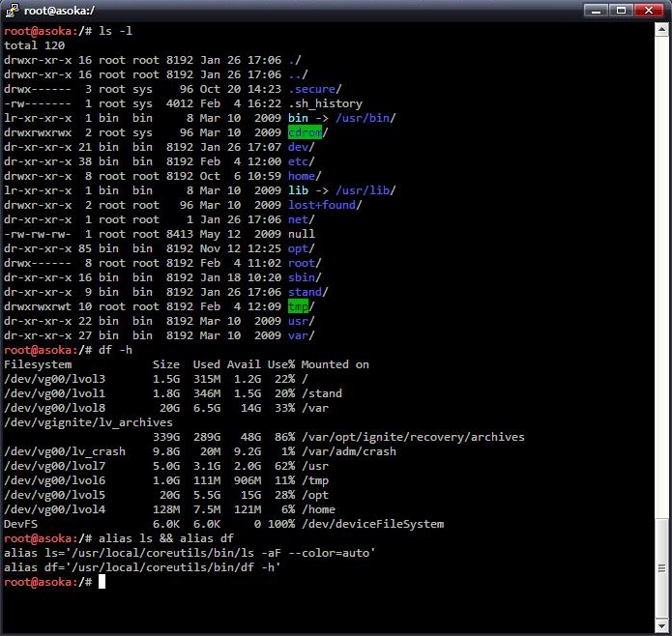672x636 pixels.
Task: Click the 86% usage value
Action: 284,437
